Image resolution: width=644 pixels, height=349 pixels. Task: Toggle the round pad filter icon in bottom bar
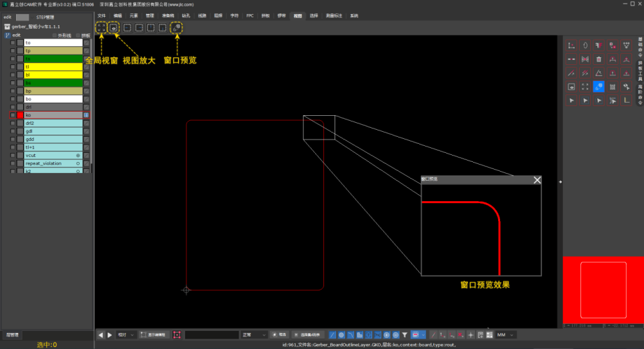342,335
